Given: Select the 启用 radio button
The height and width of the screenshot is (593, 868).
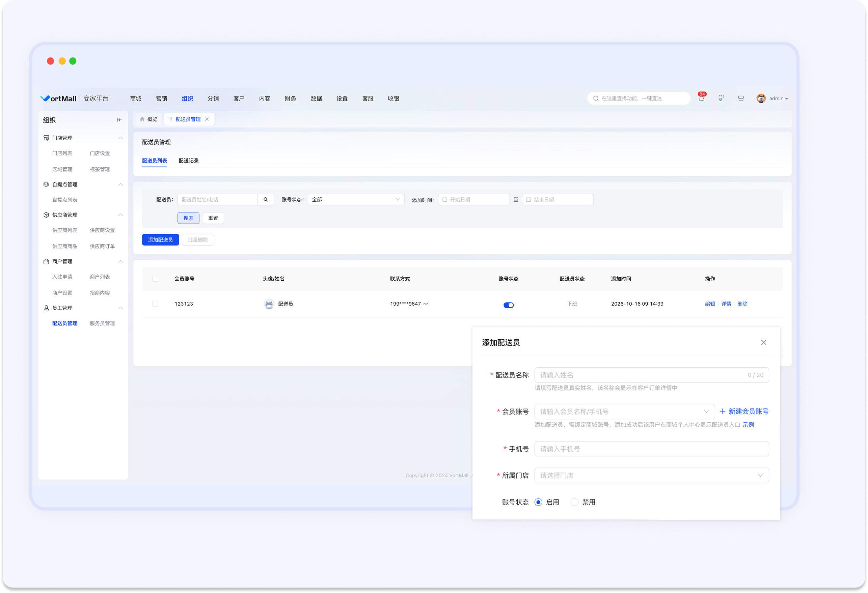Looking at the screenshot, I should click(538, 502).
